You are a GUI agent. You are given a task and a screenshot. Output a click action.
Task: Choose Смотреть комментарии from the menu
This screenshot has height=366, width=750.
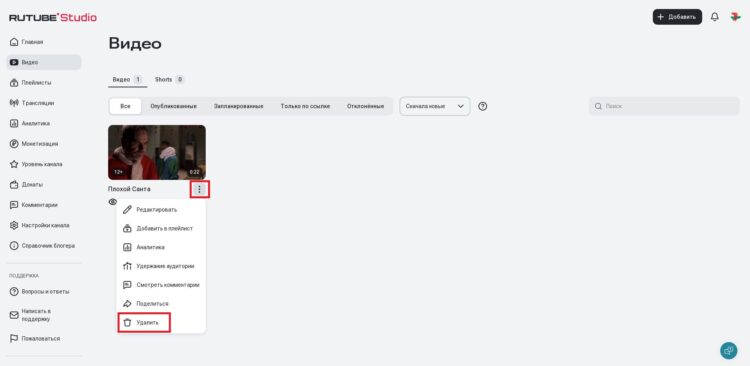tap(161, 285)
